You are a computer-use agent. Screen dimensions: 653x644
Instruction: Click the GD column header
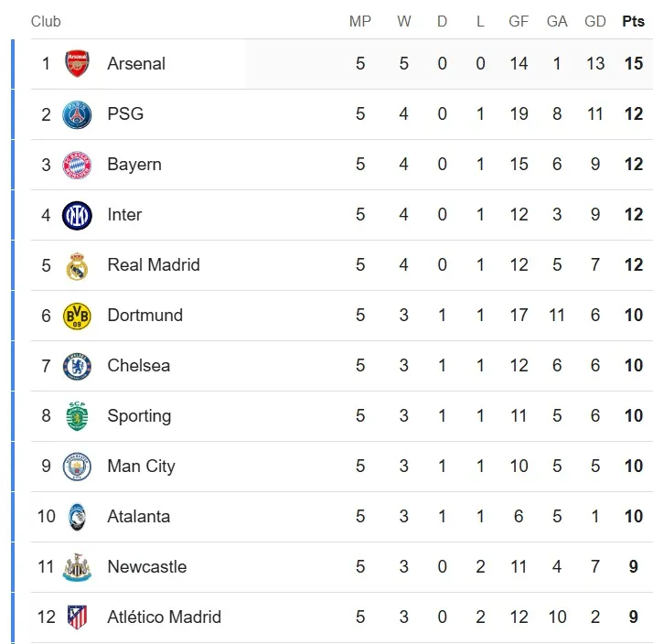point(595,22)
